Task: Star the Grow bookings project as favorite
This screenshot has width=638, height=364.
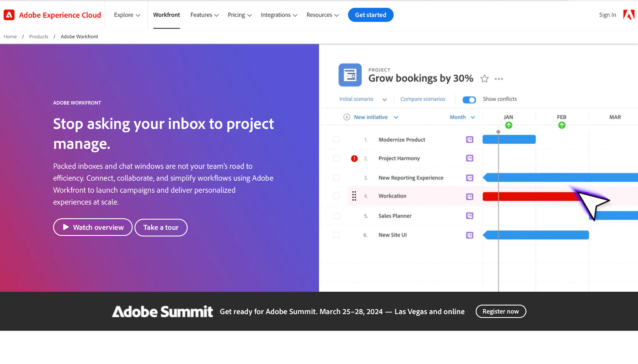Action: [484, 79]
